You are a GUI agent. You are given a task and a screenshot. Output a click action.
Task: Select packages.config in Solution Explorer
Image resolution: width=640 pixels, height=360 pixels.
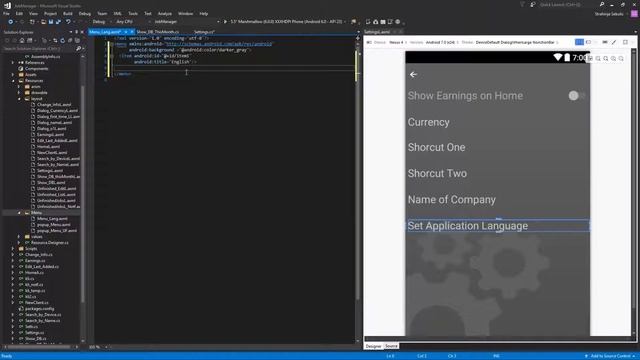[x=40, y=309]
